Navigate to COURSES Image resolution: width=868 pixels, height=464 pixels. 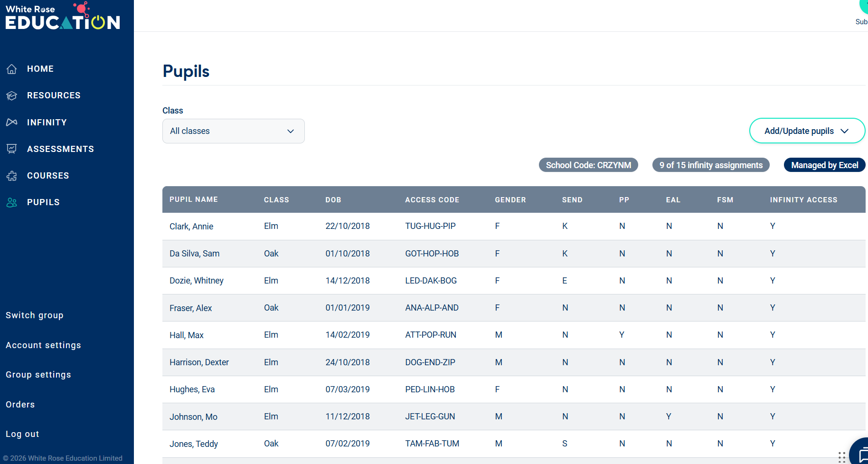point(48,176)
